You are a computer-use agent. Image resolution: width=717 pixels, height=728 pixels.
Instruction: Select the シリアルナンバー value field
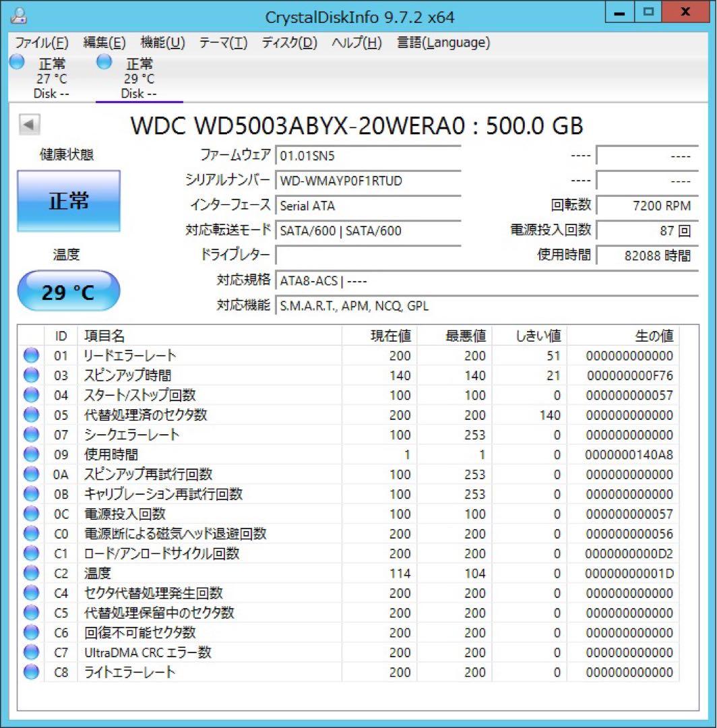tap(368, 181)
